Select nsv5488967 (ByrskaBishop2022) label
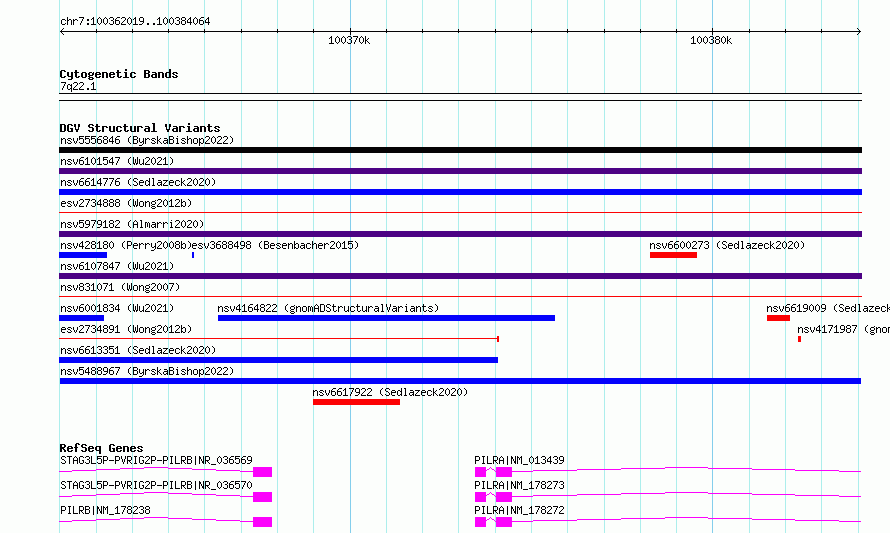Image resolution: width=890 pixels, height=533 pixels. pyautogui.click(x=147, y=371)
